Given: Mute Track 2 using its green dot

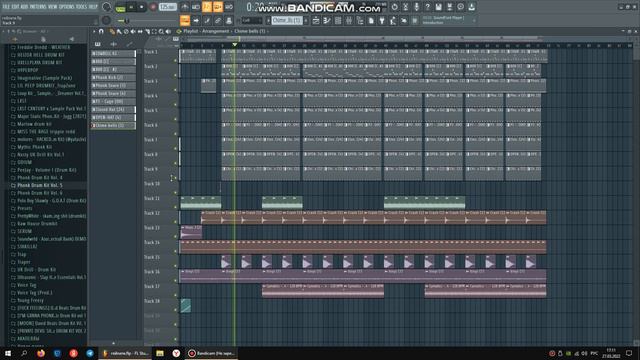Looking at the screenshot, I should [x=176, y=75].
